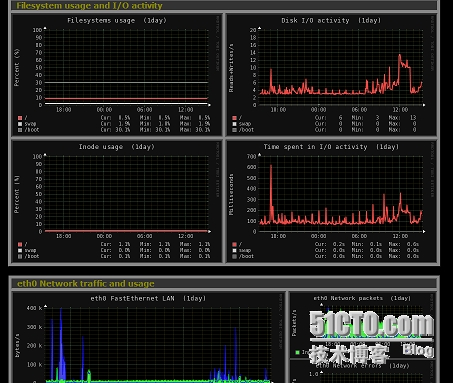Click white swap swatch in Disk I/O activity legend
The height and width of the screenshot is (383, 453).
(x=234, y=124)
